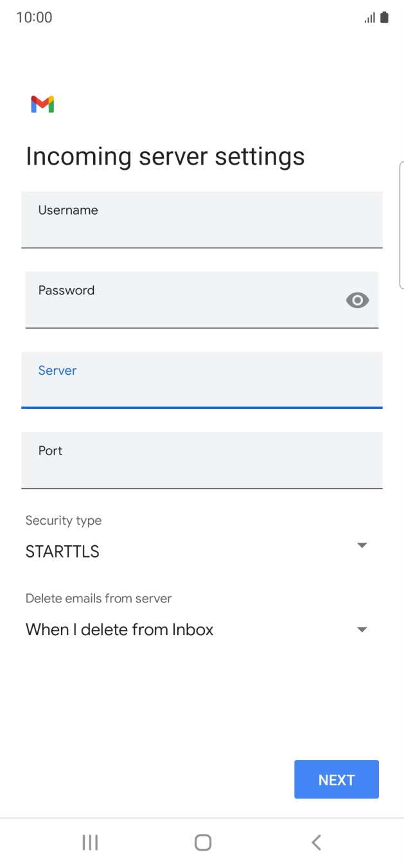
Task: Click the Port input field
Action: pyautogui.click(x=202, y=460)
